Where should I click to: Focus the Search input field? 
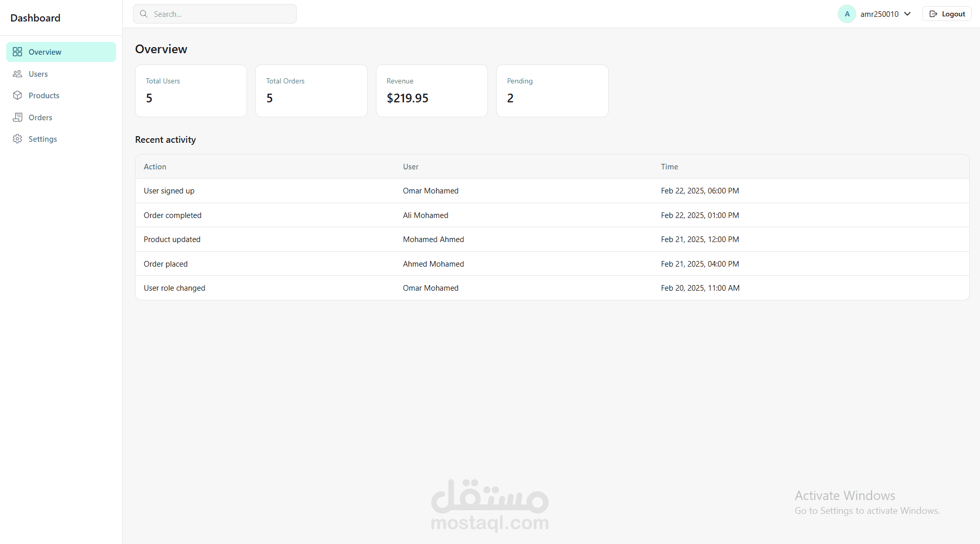pos(215,14)
